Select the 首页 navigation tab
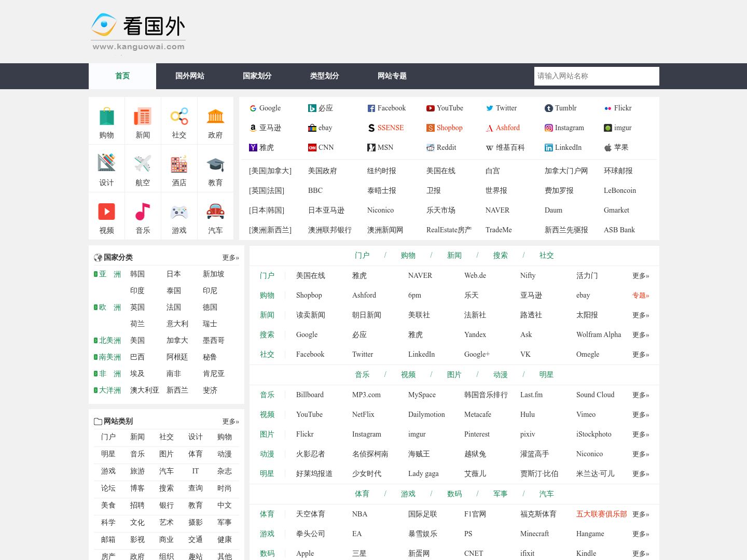The width and height of the screenshot is (747, 560). pos(122,76)
